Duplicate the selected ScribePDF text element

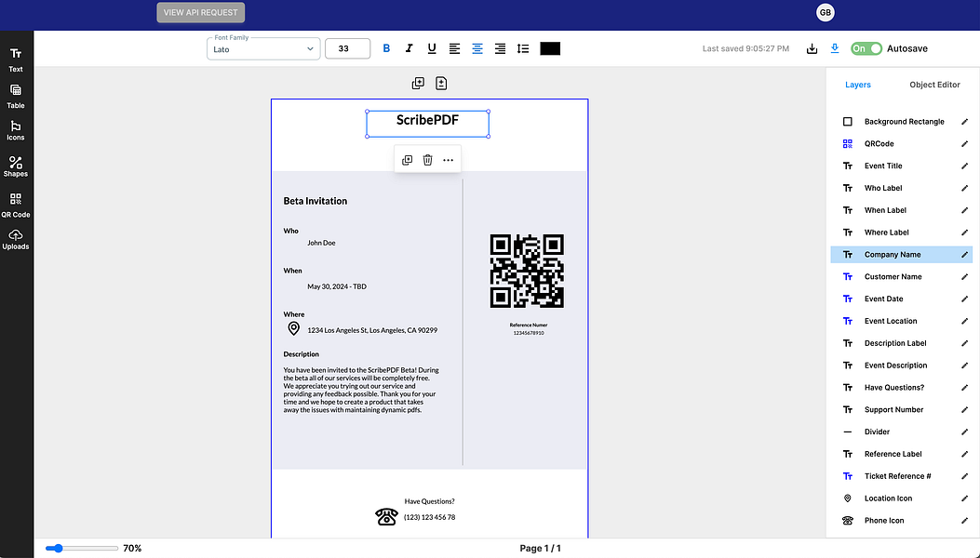407,159
